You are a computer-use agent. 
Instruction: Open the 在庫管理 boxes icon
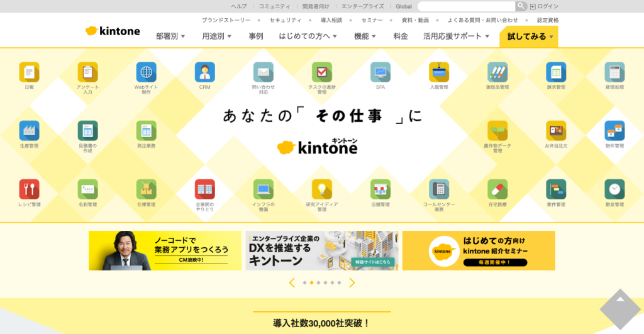[x=146, y=189]
